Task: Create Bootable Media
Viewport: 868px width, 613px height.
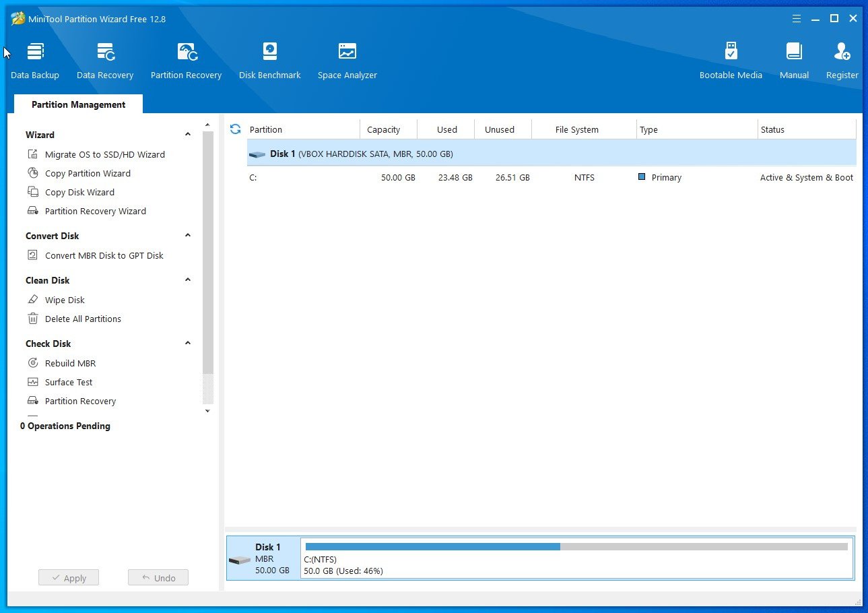Action: coord(731,61)
